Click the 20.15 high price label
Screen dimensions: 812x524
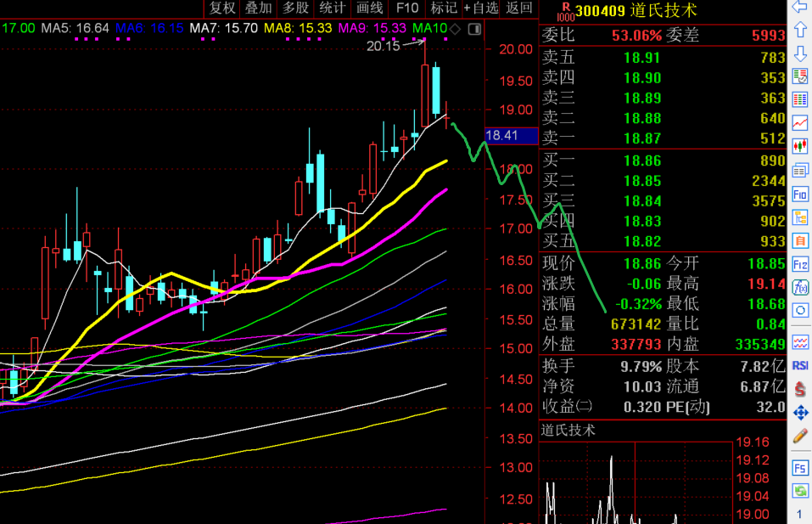coord(384,46)
